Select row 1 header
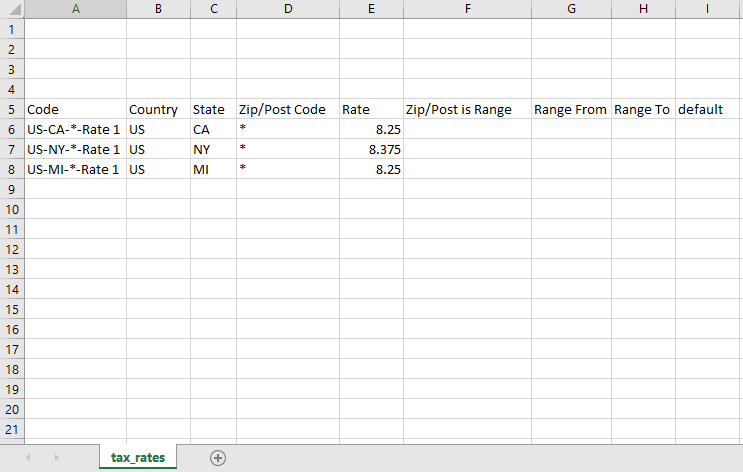Image resolution: width=743 pixels, height=472 pixels. click(x=12, y=29)
